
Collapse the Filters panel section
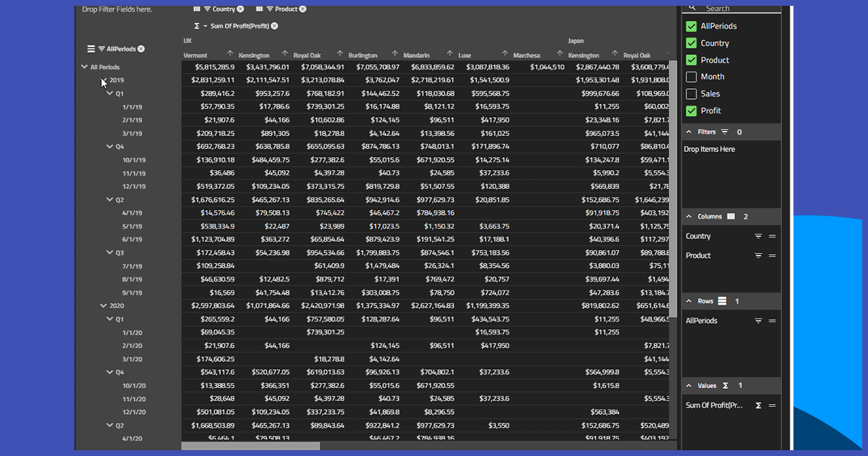point(689,132)
